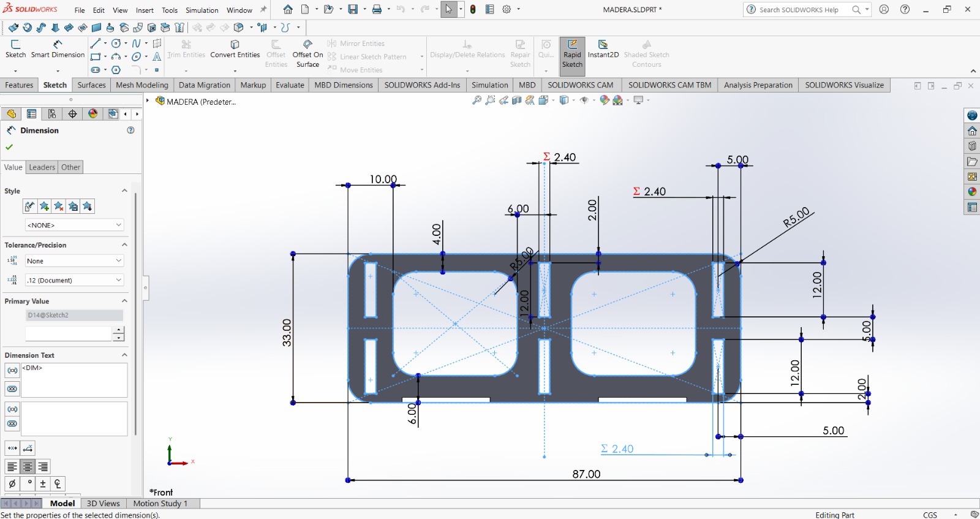Accept the dimension with green checkmark
The image size is (980, 519).
point(9,147)
